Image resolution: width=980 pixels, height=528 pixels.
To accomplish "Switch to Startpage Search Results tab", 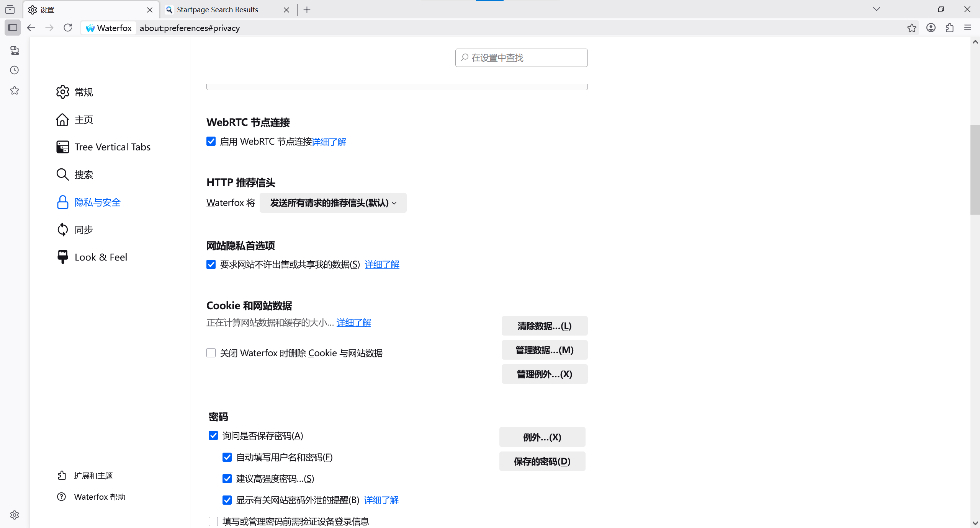I will pos(218,10).
